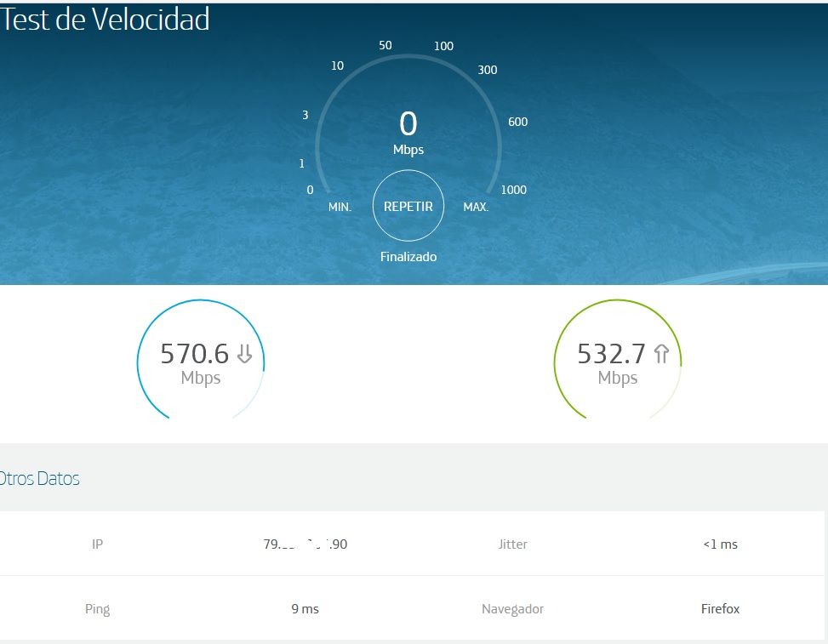Click the Firefox browser label
This screenshot has width=828, height=644.
(x=720, y=608)
